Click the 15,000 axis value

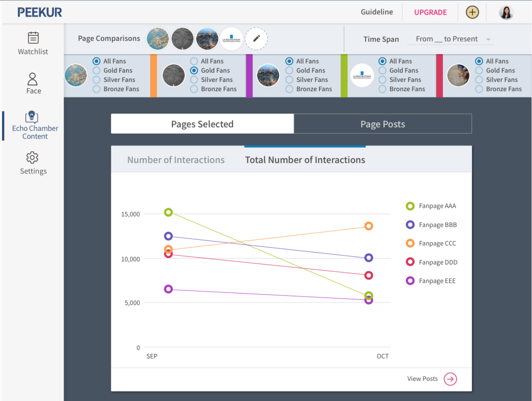pos(131,214)
